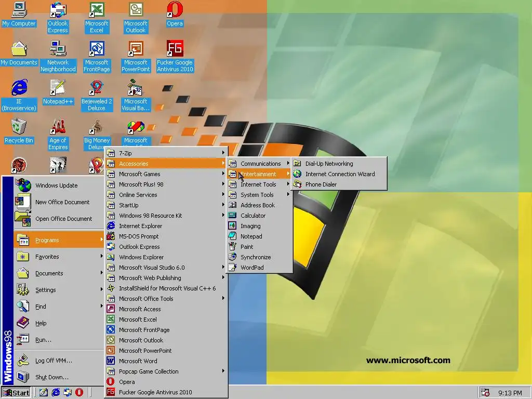Expand the System Tools submenu in Accessories

260,195
